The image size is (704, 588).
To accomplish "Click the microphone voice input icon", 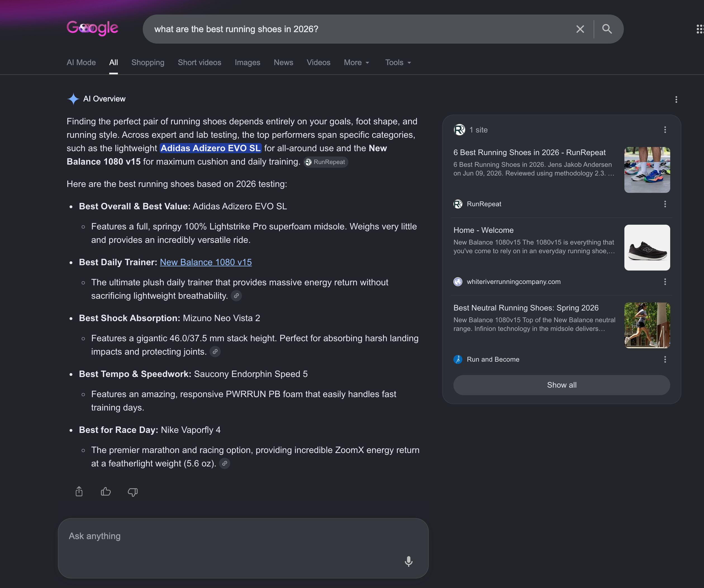I will coord(408,561).
